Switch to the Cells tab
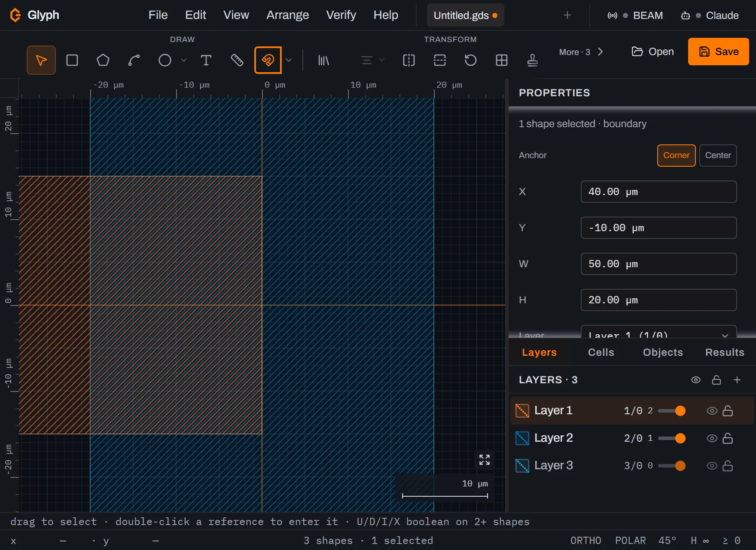 point(601,352)
